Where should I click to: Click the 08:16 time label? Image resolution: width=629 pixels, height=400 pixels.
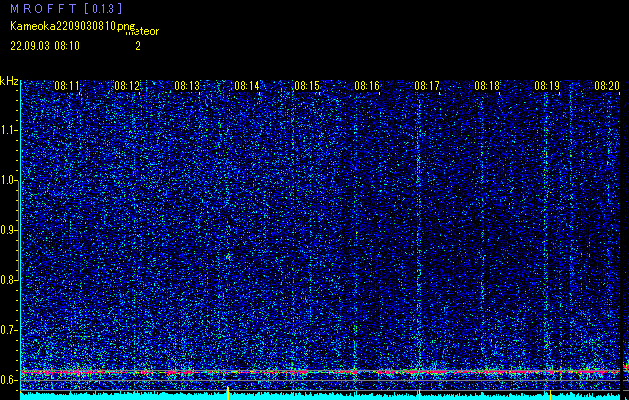[367, 86]
